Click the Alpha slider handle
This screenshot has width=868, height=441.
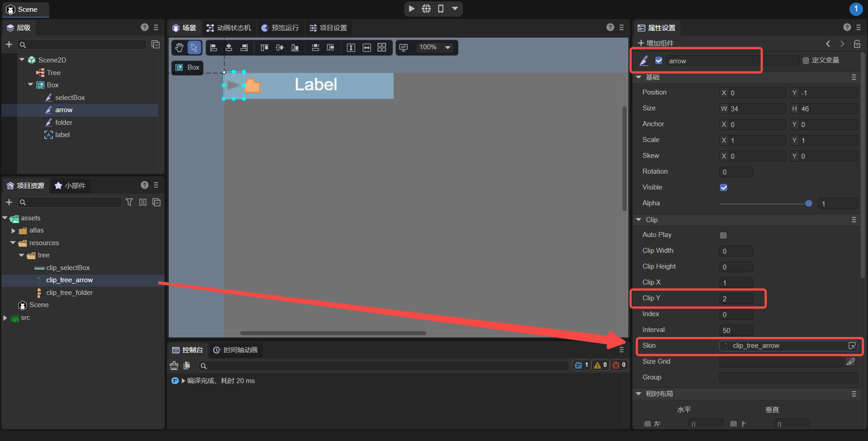click(809, 204)
